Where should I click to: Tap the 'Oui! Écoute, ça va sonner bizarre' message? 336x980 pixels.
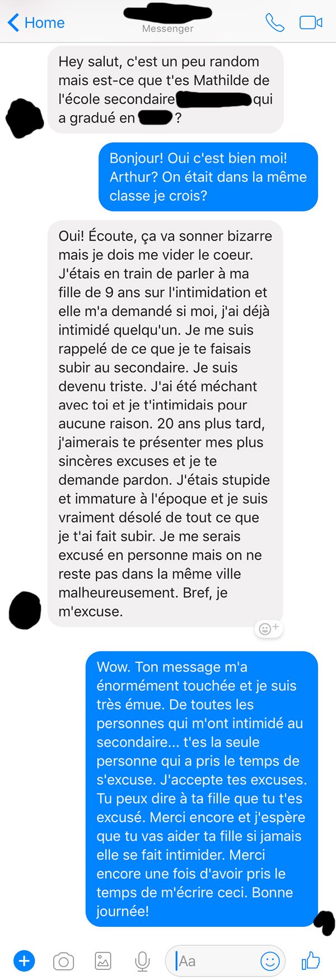pyautogui.click(x=165, y=423)
